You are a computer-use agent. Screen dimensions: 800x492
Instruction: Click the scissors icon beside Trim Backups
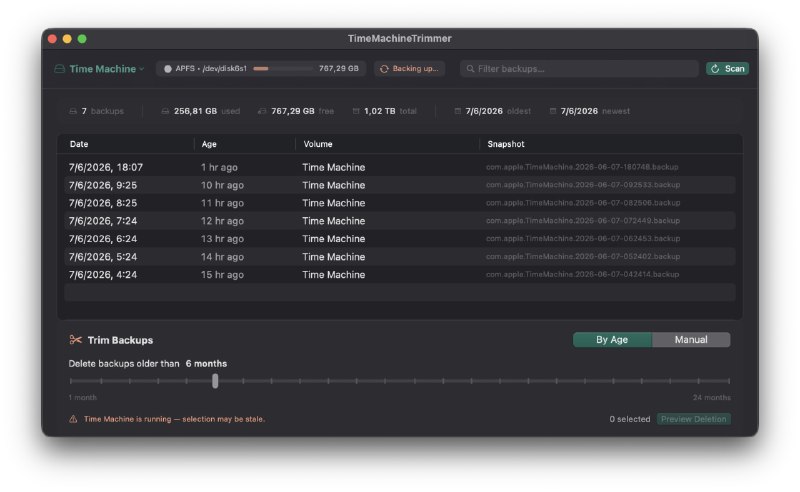click(76, 340)
